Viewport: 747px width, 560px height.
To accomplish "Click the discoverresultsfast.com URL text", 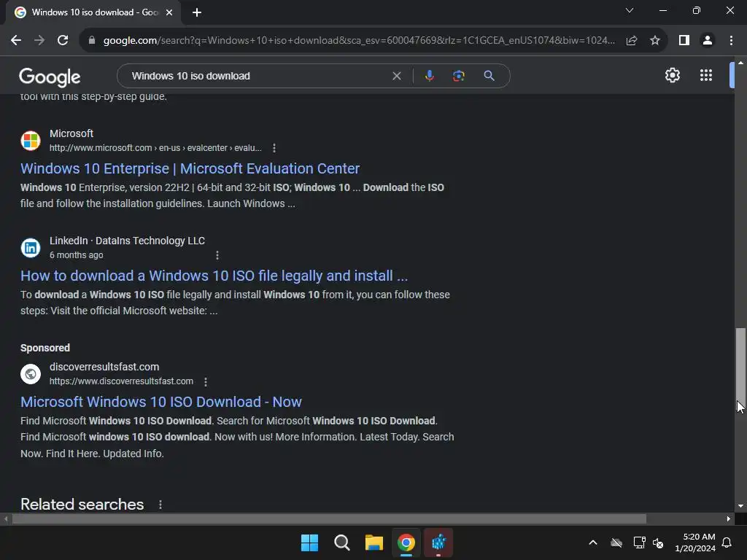I will (x=122, y=381).
